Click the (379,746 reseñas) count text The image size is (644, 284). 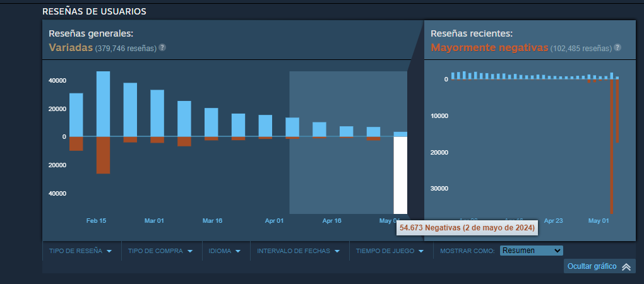click(126, 49)
